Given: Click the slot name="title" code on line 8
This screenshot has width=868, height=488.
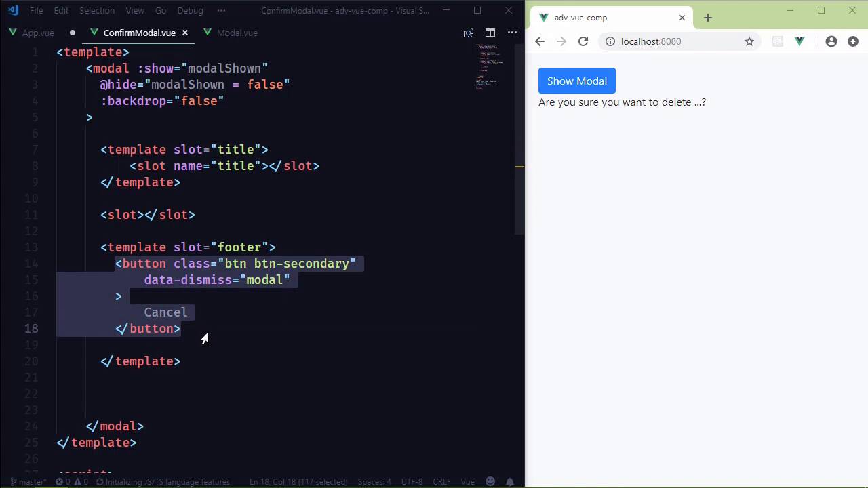Looking at the screenshot, I should coord(224,166).
